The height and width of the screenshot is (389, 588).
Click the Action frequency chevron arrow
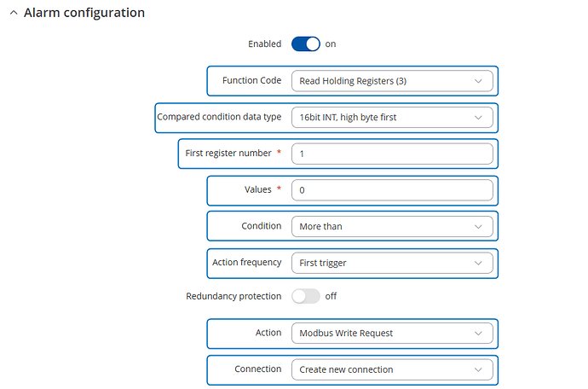(478, 263)
